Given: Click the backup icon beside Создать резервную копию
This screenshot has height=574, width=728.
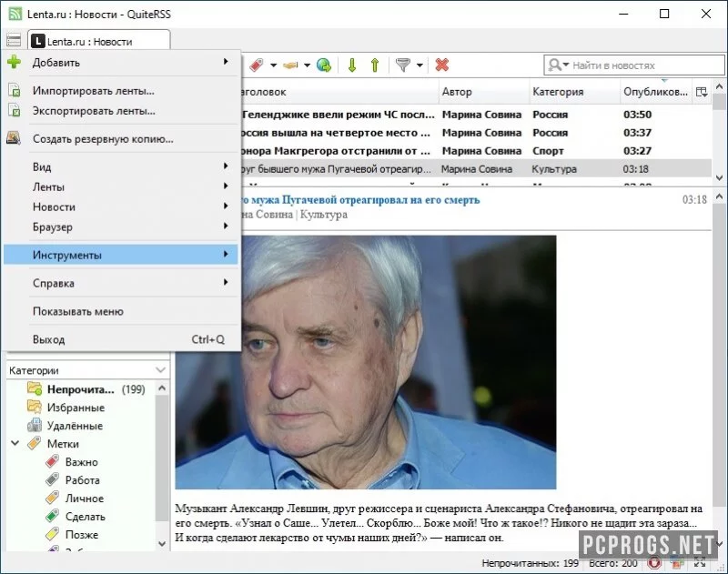Looking at the screenshot, I should pos(14,138).
